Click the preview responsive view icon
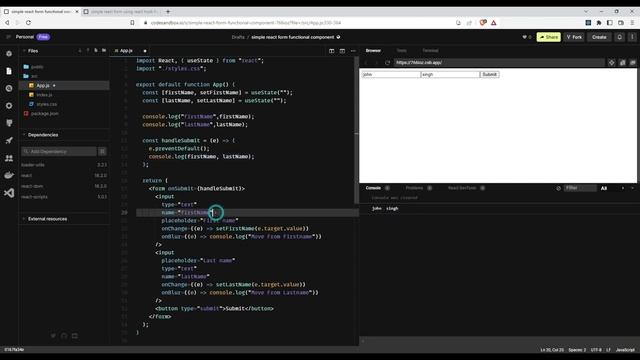 click(622, 62)
